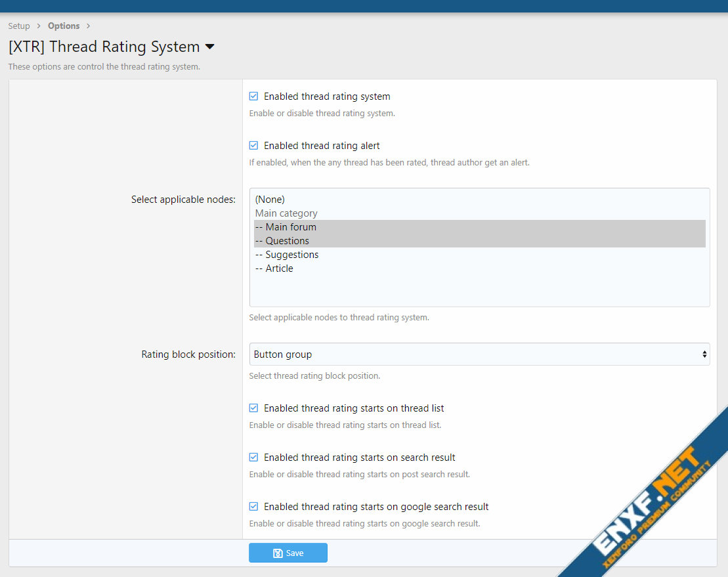The image size is (728, 577).
Task: Go to the Setup breadcrumb link
Action: 19,26
